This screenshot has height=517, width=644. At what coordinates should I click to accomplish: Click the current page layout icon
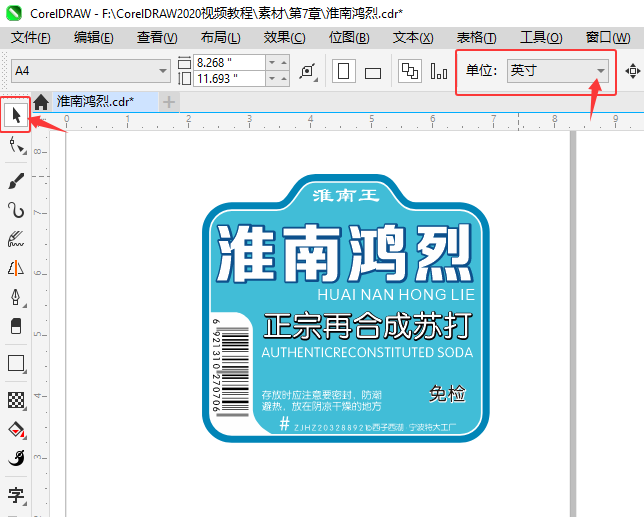[439, 71]
